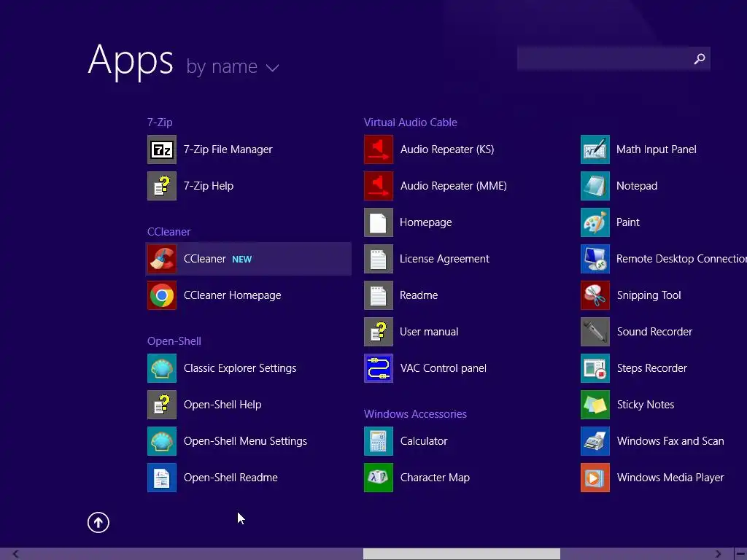Open the License Agreement file icon
Screen dimensions: 747x560
pyautogui.click(x=379, y=259)
